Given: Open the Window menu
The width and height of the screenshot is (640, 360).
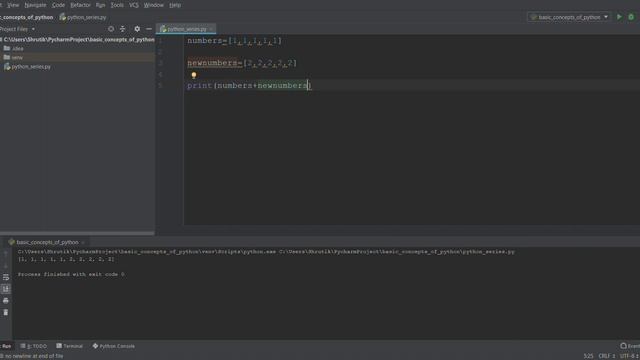Looking at the screenshot, I should point(153,5).
